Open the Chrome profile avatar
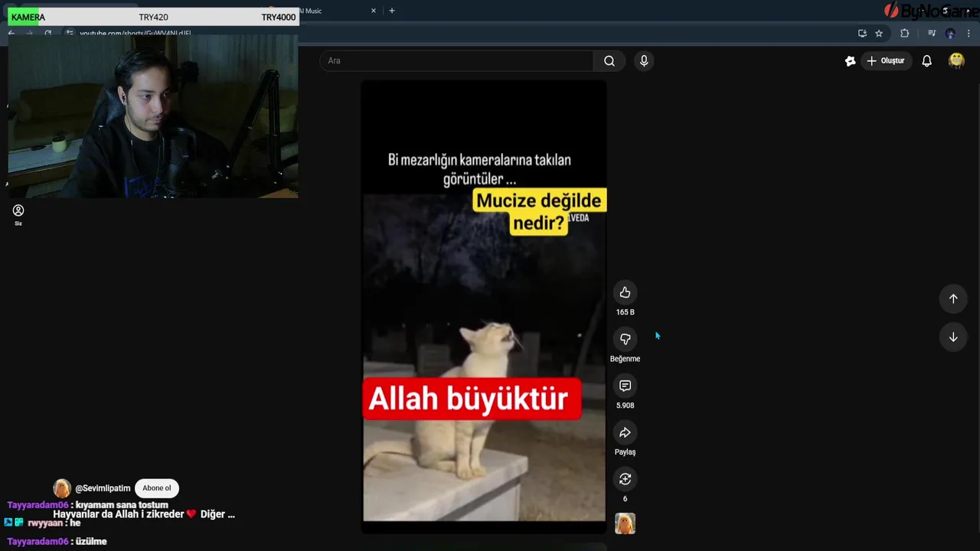This screenshot has width=980, height=551. point(950,33)
